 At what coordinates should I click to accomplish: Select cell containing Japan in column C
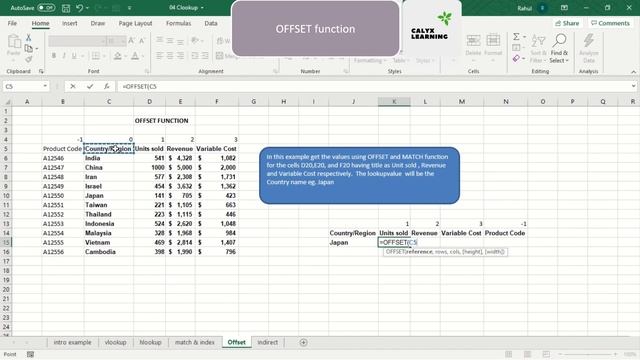[109, 196]
